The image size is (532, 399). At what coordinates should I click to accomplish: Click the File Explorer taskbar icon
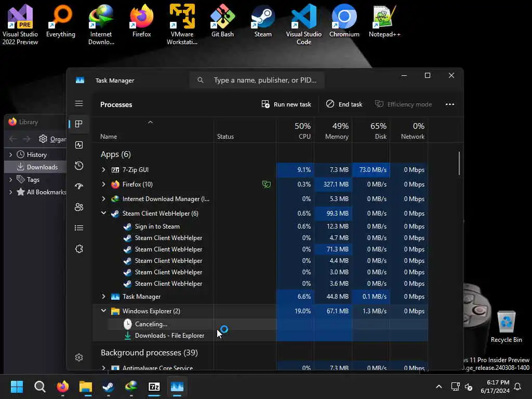pos(86,387)
